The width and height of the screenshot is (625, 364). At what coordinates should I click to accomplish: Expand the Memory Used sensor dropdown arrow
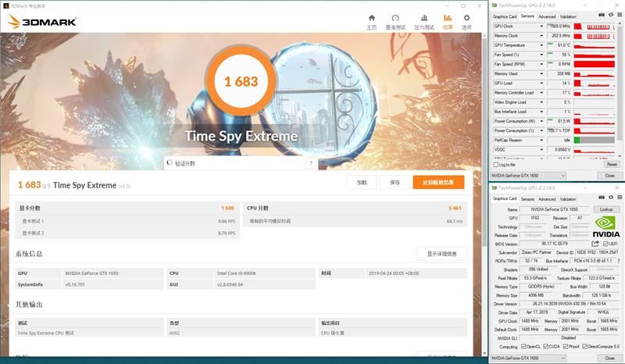pyautogui.click(x=541, y=73)
